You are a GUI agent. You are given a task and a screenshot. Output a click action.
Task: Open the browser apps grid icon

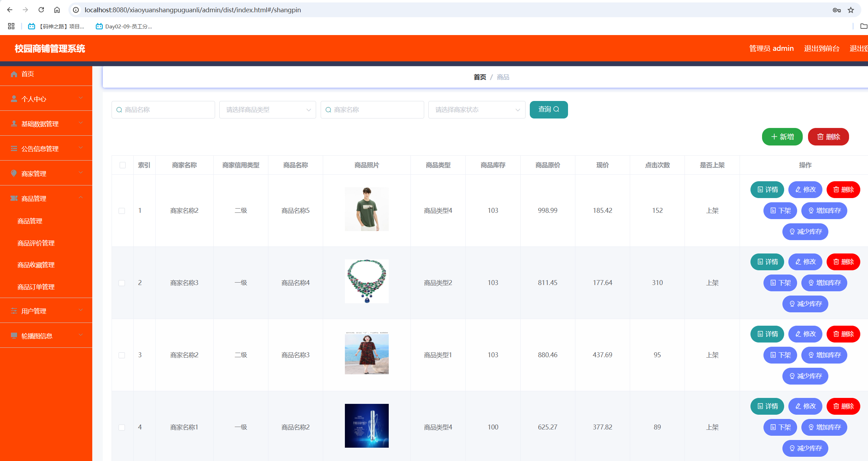pos(11,26)
